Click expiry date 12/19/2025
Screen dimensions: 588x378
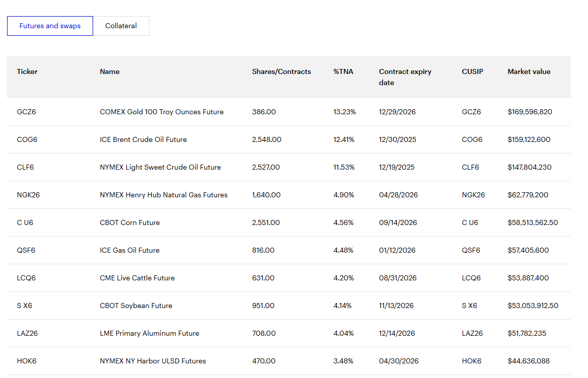point(397,167)
